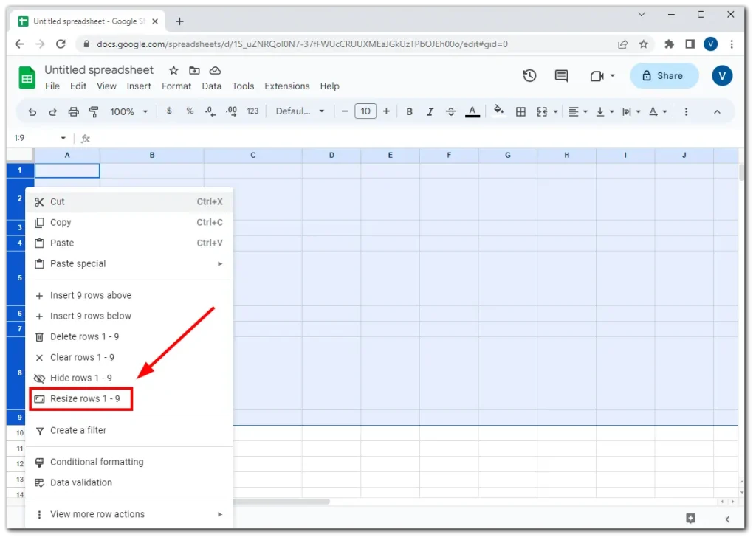756x540 pixels.
Task: Select Resize rows 1 - 9
Action: pos(129,399)
